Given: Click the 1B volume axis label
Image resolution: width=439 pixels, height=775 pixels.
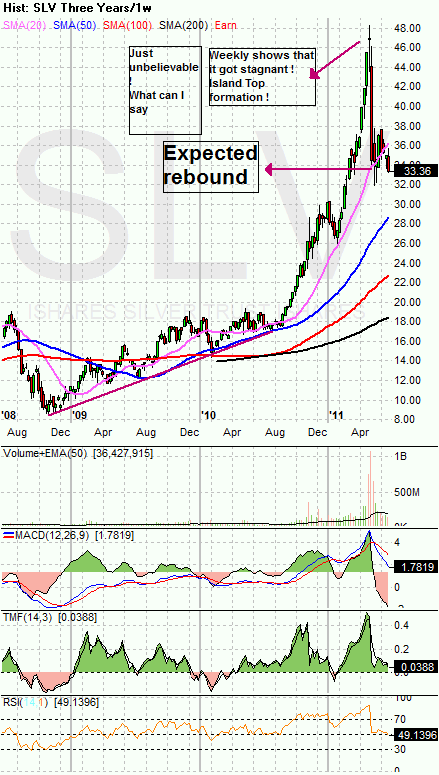Looking at the screenshot, I should coord(401,457).
